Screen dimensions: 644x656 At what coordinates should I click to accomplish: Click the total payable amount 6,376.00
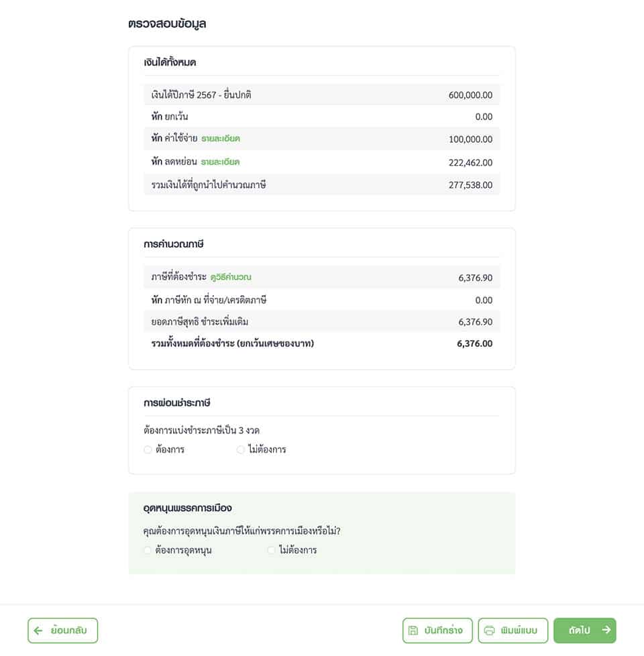474,344
